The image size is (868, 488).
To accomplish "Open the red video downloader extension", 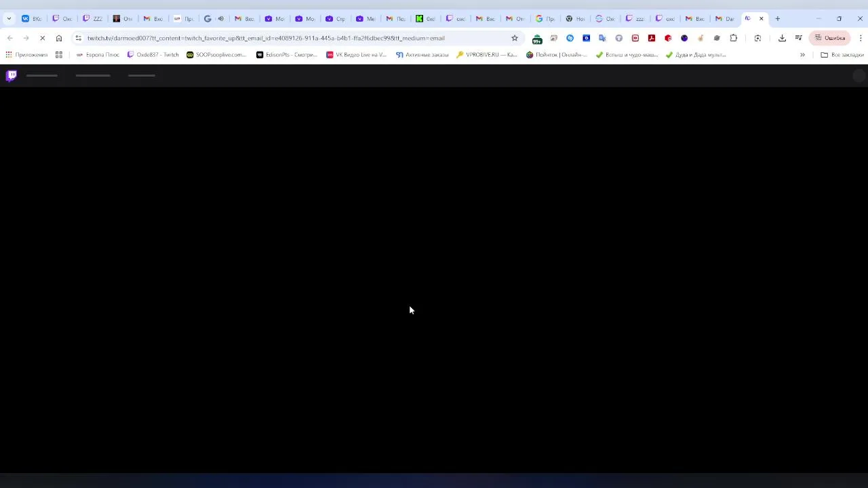I will [635, 38].
